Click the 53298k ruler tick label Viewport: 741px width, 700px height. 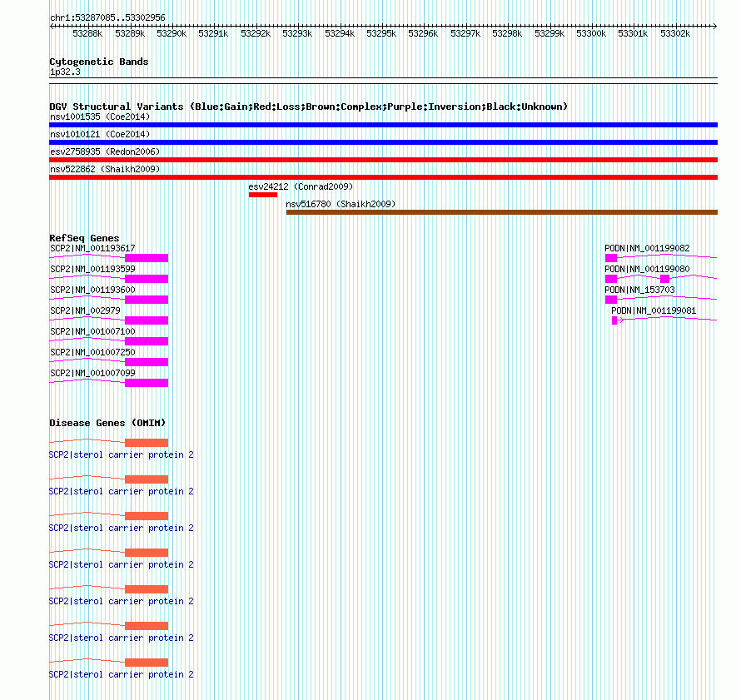click(507, 33)
